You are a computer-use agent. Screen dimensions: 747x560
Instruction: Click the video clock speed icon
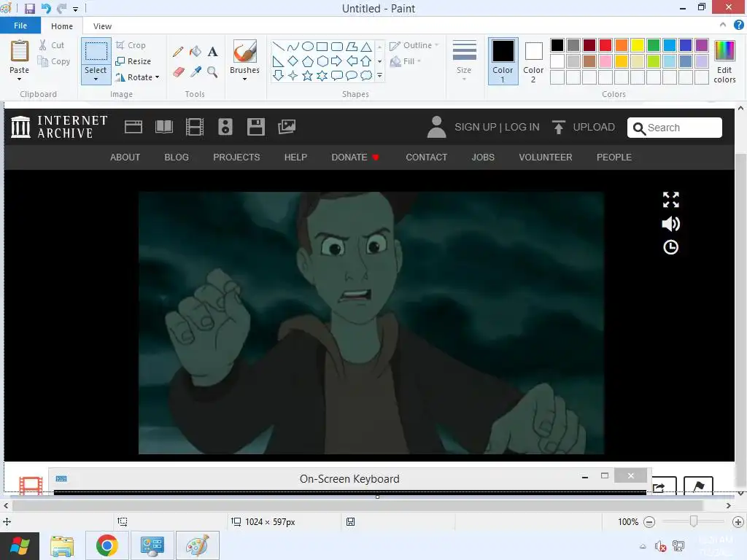tap(671, 247)
